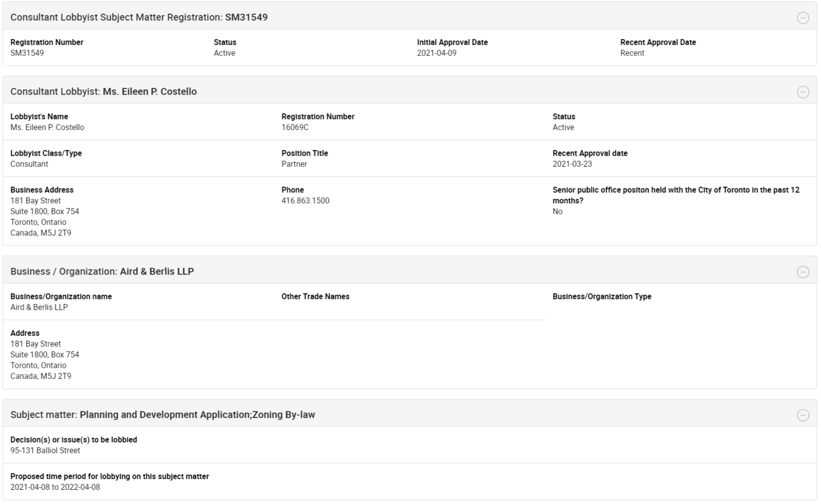821x504 pixels.
Task: Click the Other Trade Names label
Action: (x=316, y=296)
